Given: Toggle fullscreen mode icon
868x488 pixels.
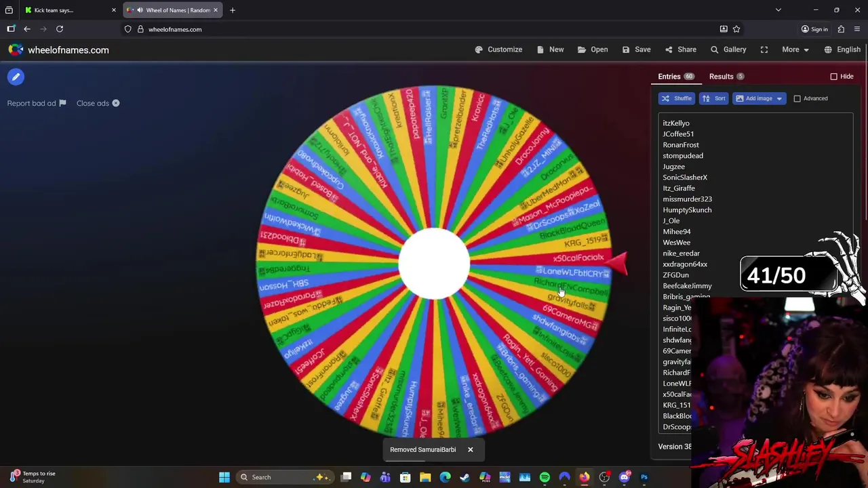Looking at the screenshot, I should pyautogui.click(x=764, y=49).
